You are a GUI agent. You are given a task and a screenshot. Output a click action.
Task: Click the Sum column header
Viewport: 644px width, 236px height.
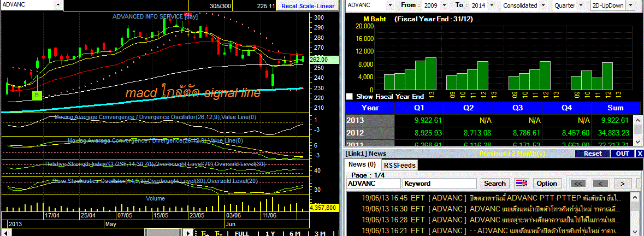pyautogui.click(x=616, y=108)
